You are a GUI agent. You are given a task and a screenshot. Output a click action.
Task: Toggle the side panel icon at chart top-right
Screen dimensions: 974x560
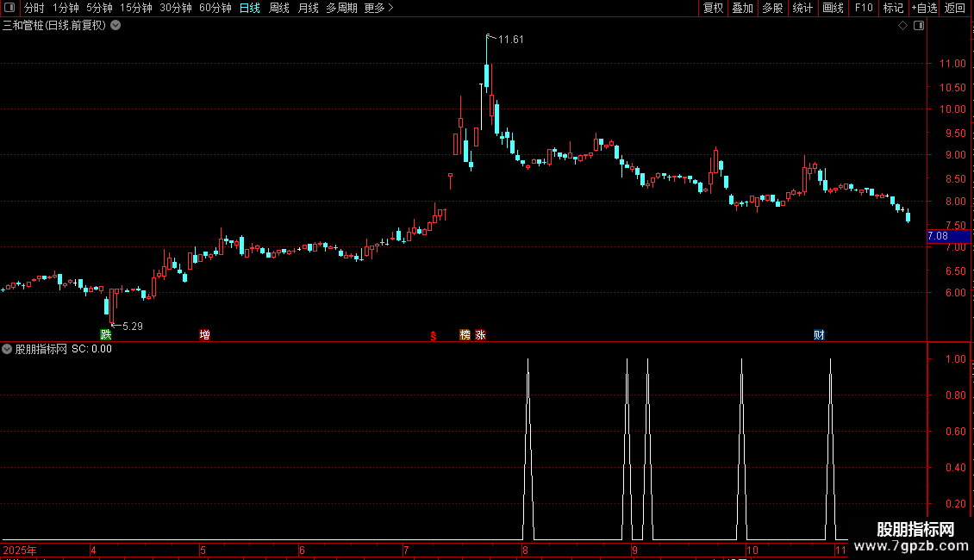click(919, 26)
